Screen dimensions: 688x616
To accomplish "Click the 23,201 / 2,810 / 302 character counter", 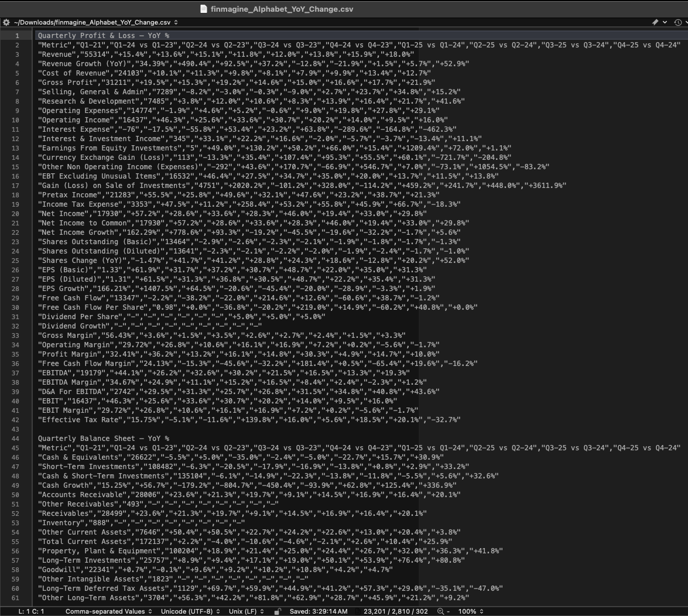I will click(395, 611).
